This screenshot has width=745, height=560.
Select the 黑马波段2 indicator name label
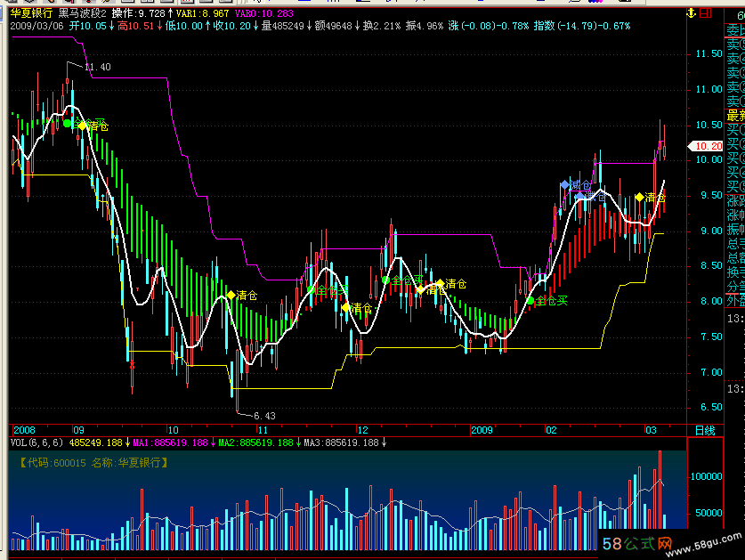tap(82, 13)
